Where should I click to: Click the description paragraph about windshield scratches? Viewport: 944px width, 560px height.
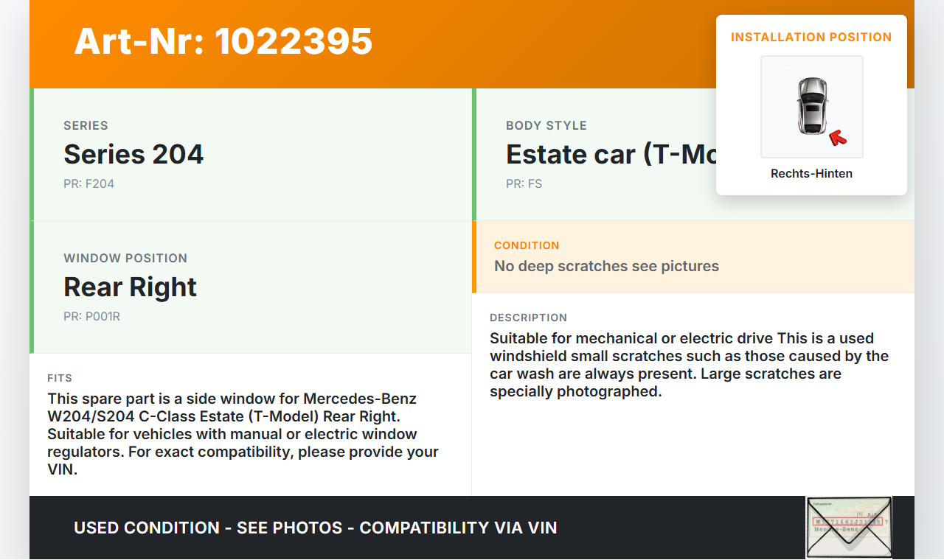pos(689,365)
